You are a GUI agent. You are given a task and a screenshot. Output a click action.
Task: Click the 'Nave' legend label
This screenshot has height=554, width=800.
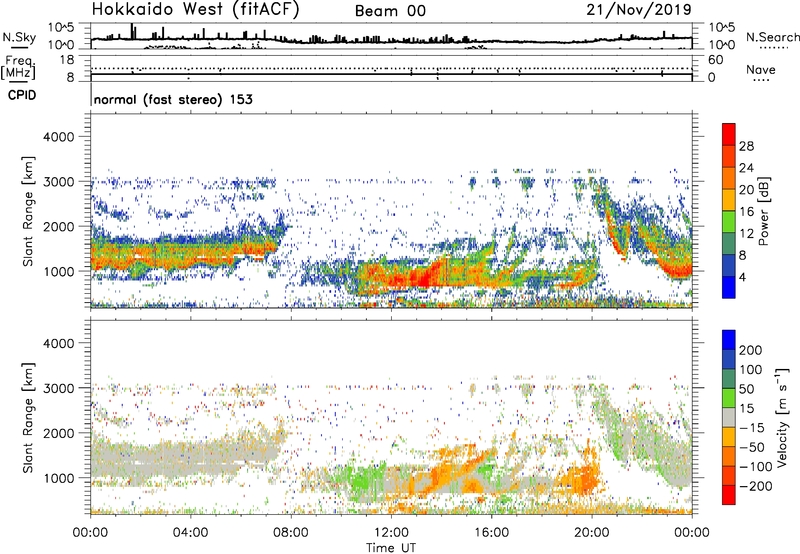point(760,69)
